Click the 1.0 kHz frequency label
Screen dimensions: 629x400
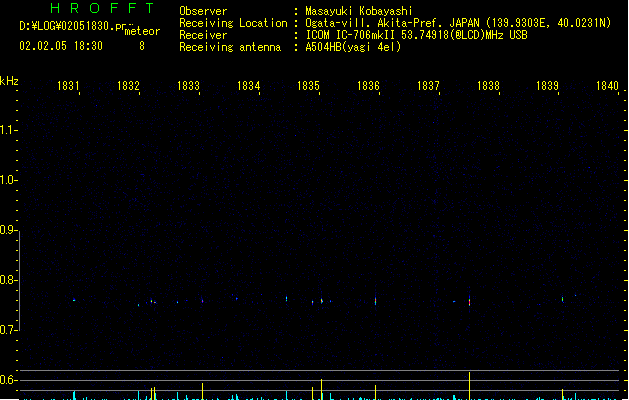(8, 180)
